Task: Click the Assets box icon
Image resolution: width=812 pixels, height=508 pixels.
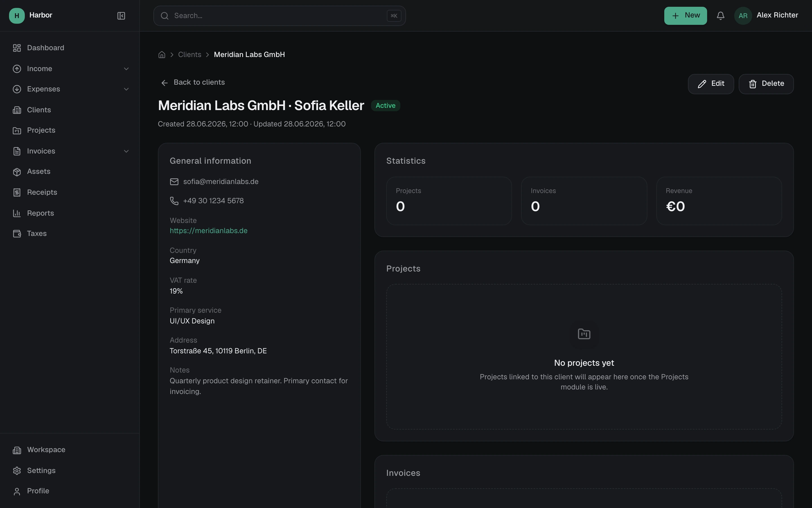Action: [17, 172]
